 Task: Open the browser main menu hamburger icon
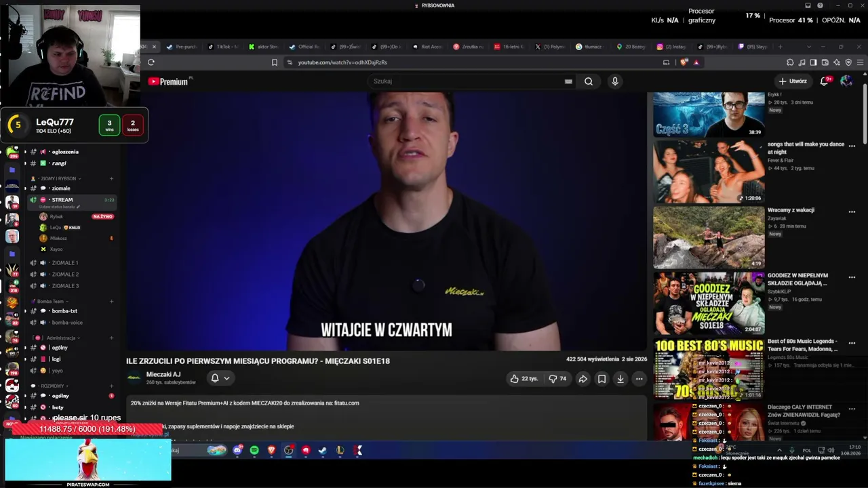click(x=861, y=62)
